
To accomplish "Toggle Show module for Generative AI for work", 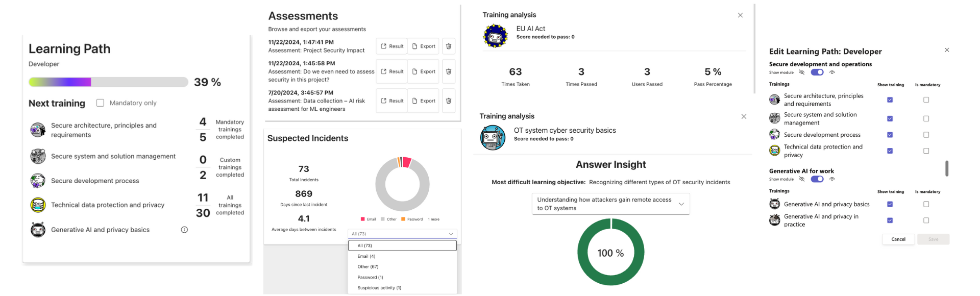I will point(817,179).
